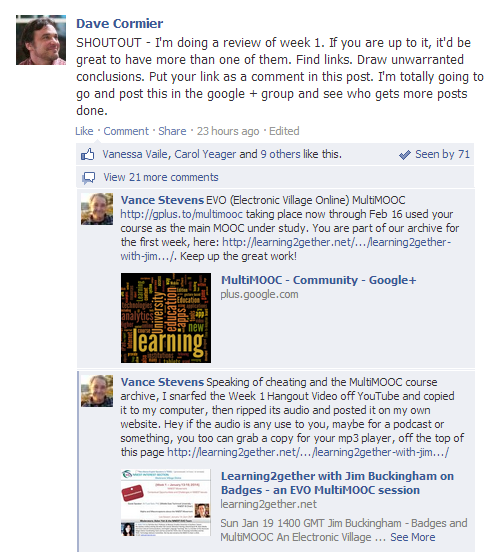500x556 pixels.
Task: Open the Seen by 71 list
Action: [x=442, y=154]
